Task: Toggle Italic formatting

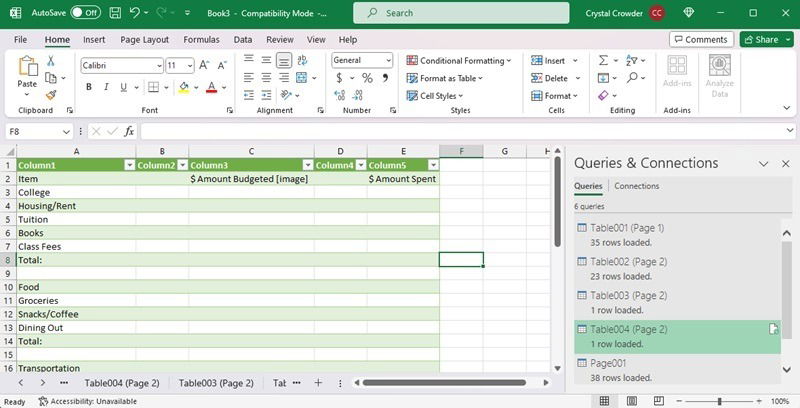Action: [106, 87]
